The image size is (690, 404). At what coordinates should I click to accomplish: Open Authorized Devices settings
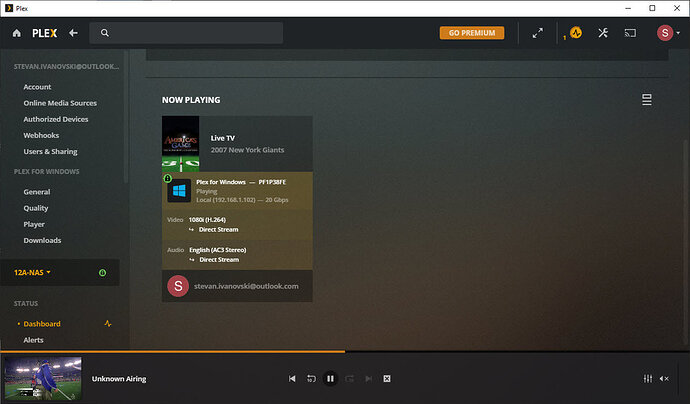click(56, 119)
